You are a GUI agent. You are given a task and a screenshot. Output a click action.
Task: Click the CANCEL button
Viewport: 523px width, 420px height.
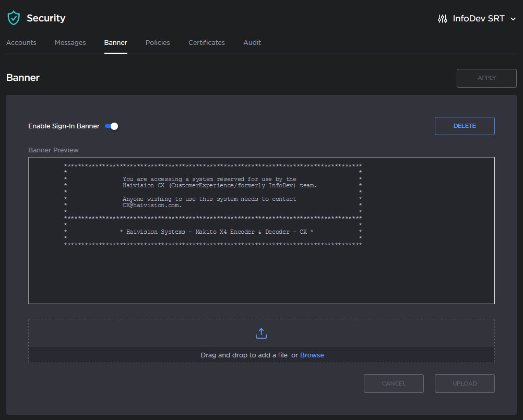coord(394,383)
